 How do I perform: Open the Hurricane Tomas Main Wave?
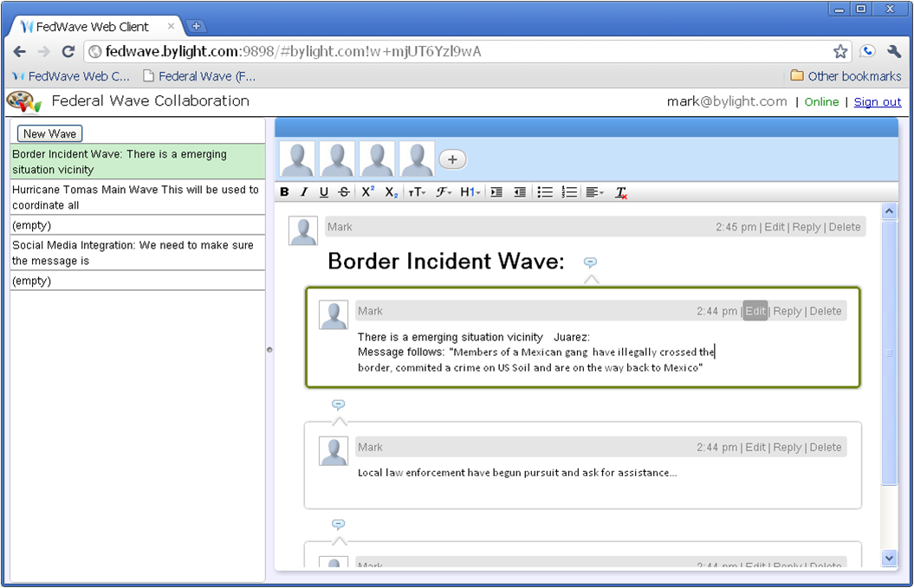tap(138, 197)
